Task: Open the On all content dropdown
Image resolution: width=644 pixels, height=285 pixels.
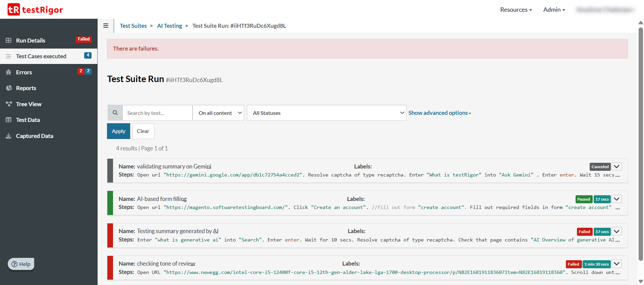Action: [x=218, y=113]
